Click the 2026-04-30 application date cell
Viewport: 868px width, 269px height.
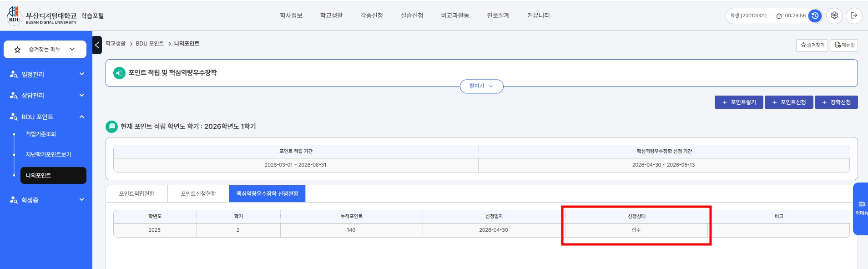point(494,230)
